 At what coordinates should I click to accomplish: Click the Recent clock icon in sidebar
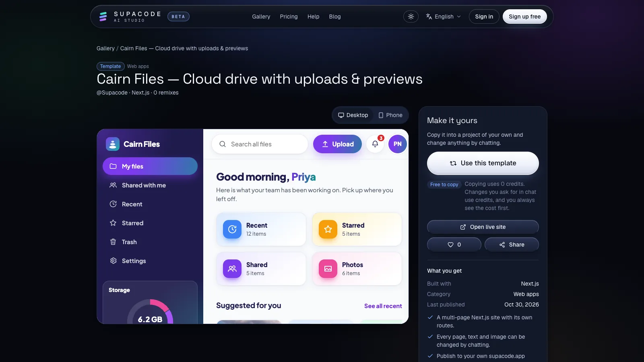point(113,204)
